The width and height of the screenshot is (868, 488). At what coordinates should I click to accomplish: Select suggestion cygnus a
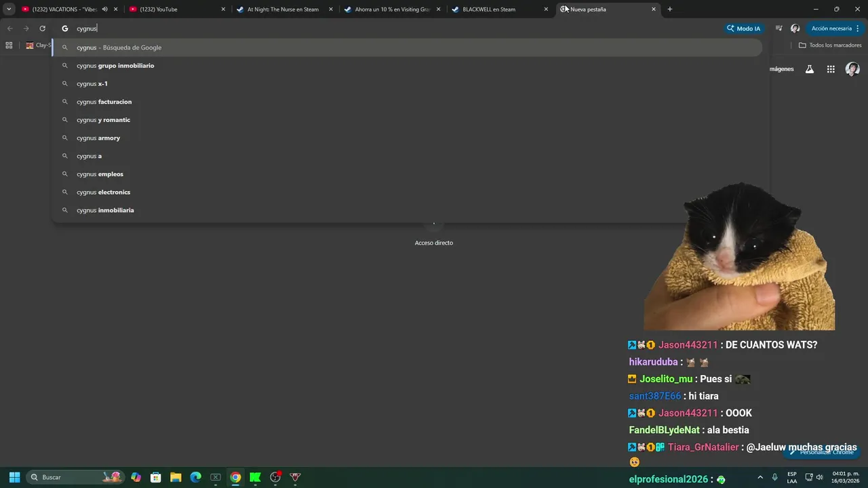(x=407, y=156)
